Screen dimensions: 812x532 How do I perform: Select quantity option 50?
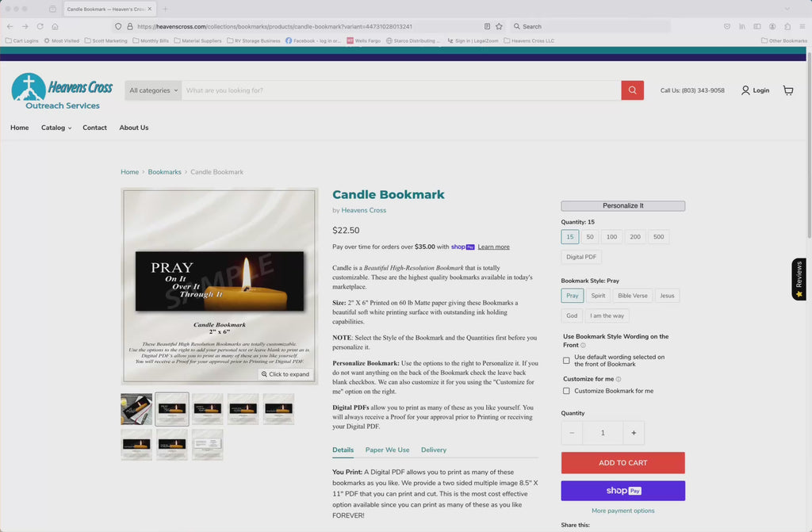(x=590, y=237)
